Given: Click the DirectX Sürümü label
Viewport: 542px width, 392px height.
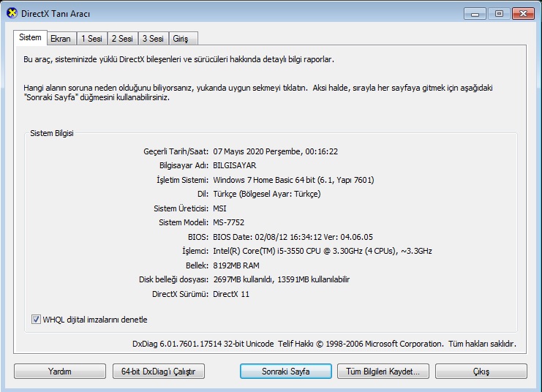Looking at the screenshot, I should pos(180,294).
